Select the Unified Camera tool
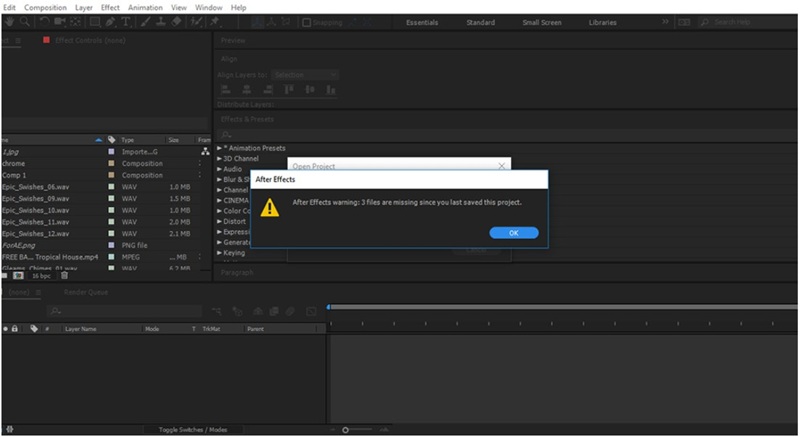Image resolution: width=800 pixels, height=437 pixels. [x=60, y=22]
